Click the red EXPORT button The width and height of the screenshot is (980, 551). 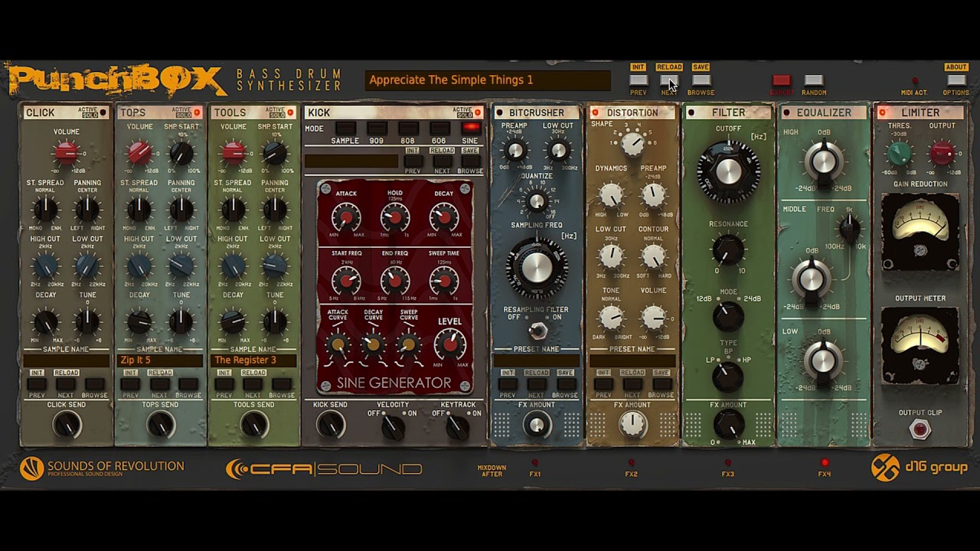[781, 80]
